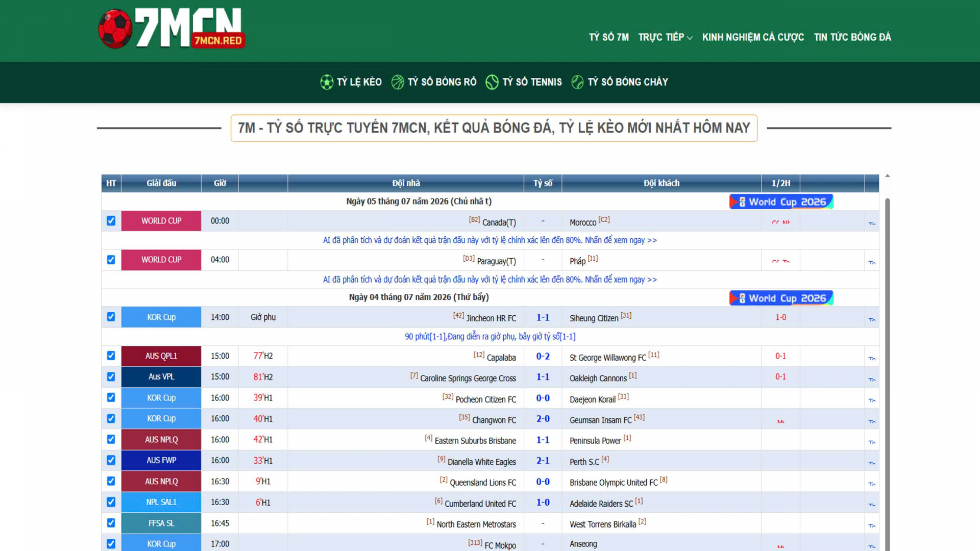Open Tỷ lệ kèo soccer ball icon

pos(327,82)
